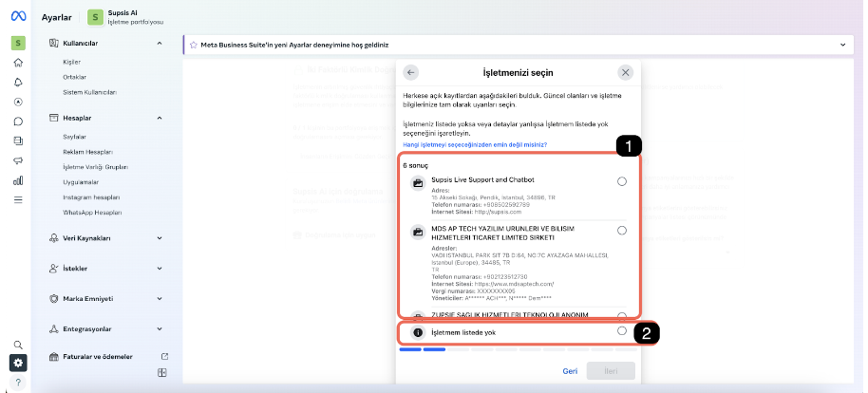This screenshot has width=868, height=393.
Task: Click the Meta logo icon
Action: pos(18,16)
